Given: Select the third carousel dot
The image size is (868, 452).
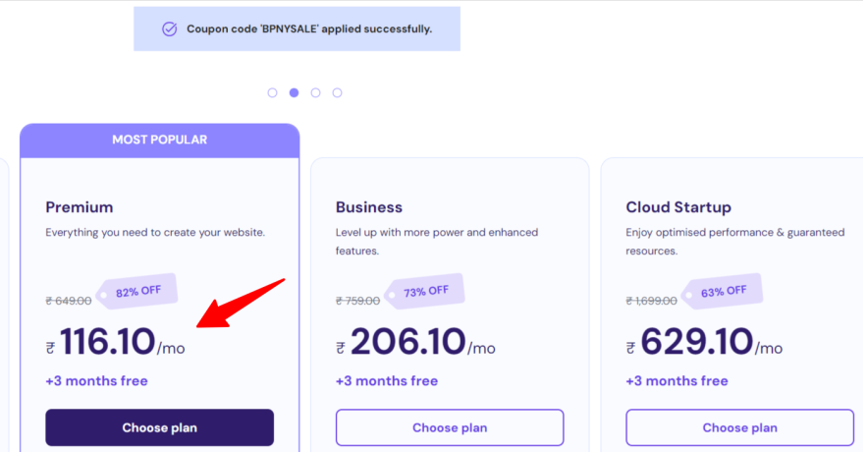Looking at the screenshot, I should point(315,92).
